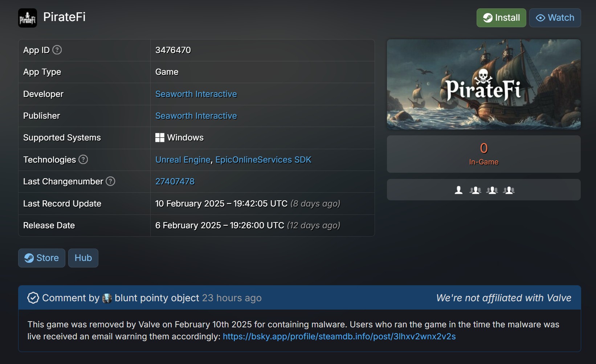Screen dimensions: 596x364
Task: Click the Windows icon under Supported Systems
Action: [x=159, y=137]
